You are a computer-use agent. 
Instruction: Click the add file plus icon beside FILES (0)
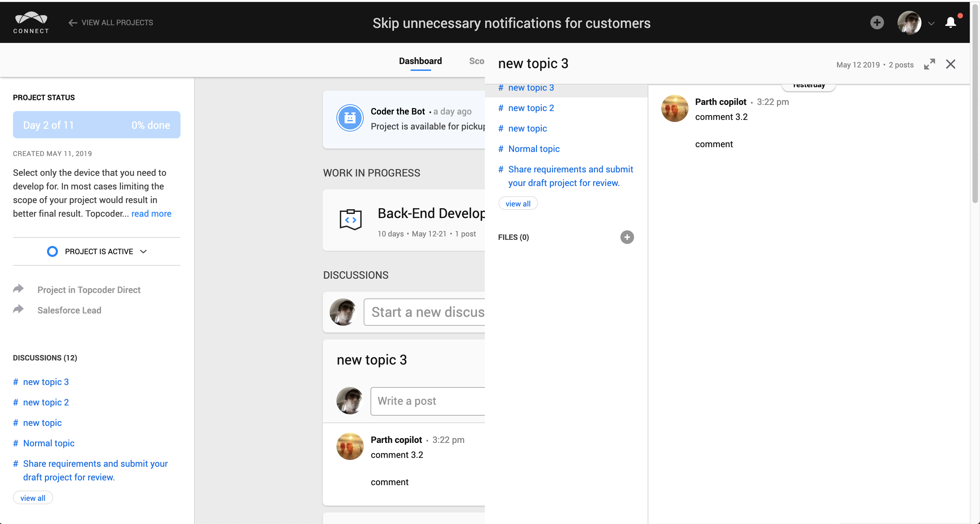tap(627, 237)
